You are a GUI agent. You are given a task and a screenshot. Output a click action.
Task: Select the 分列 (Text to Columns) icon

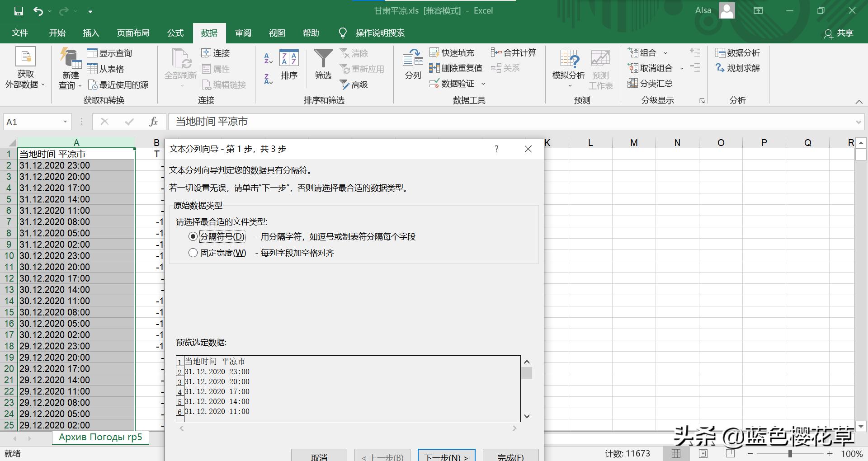(412, 66)
